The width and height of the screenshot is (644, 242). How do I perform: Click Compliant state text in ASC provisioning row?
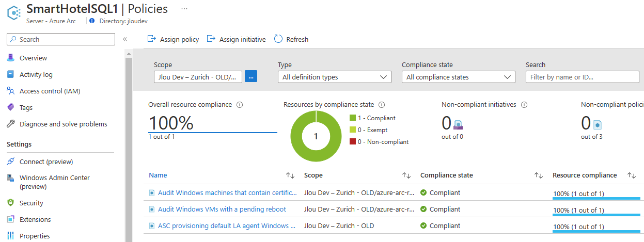pyautogui.click(x=445, y=225)
